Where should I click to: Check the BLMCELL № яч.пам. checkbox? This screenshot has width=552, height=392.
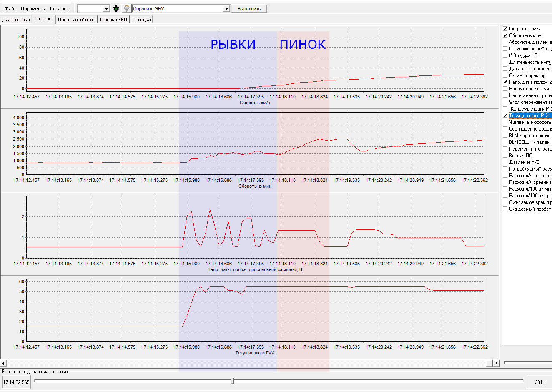coord(505,142)
